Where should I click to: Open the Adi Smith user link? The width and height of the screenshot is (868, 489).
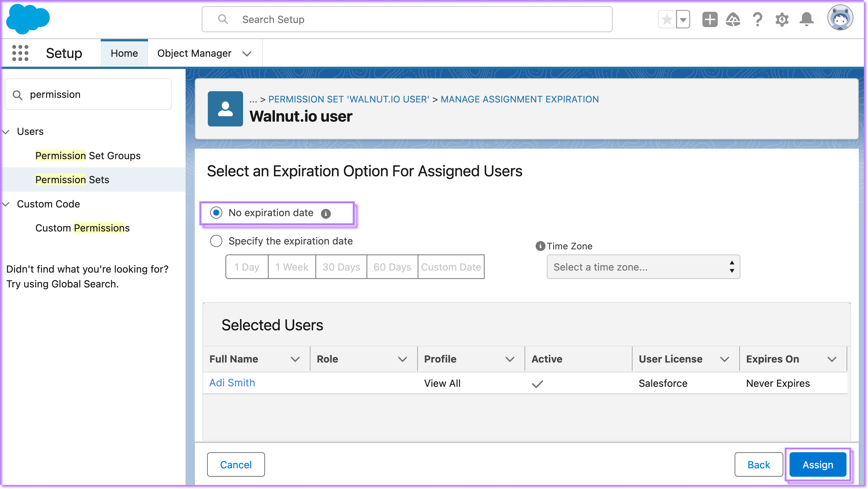pos(232,383)
